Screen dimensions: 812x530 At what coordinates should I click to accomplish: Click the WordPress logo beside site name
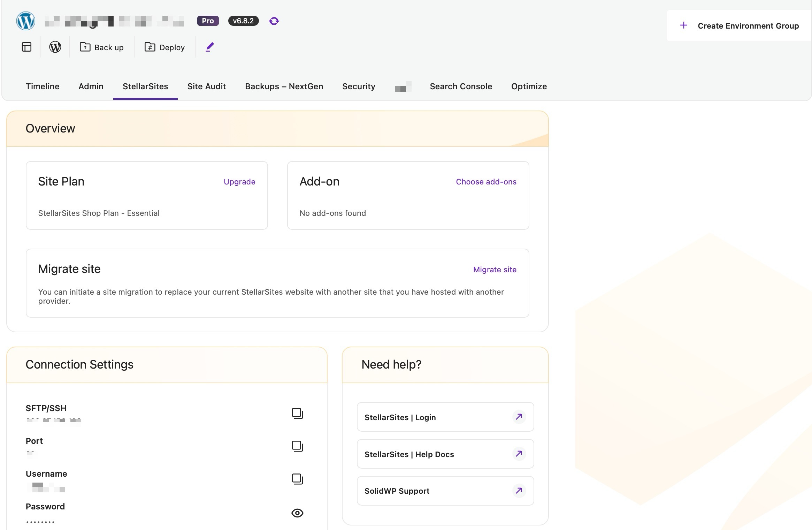pos(26,21)
